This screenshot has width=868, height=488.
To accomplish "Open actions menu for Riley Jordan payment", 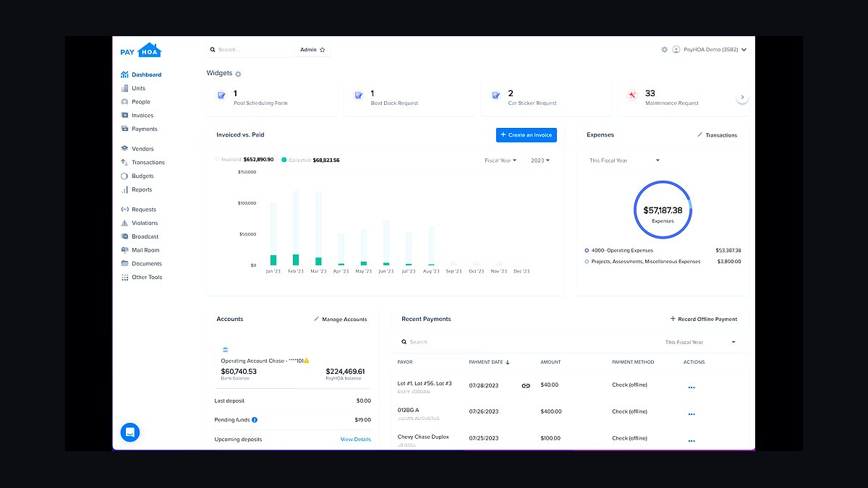I will tap(692, 388).
